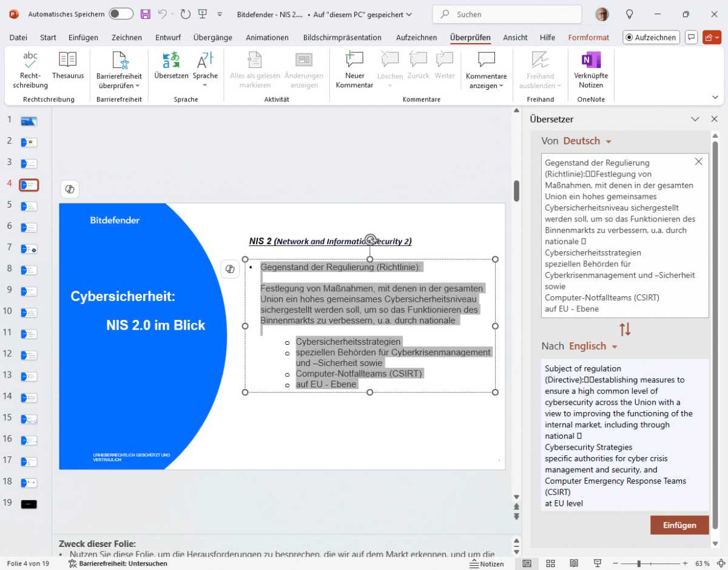Image resolution: width=728 pixels, height=570 pixels.
Task: Click the translator pane vertical scrollbar
Action: click(715, 334)
